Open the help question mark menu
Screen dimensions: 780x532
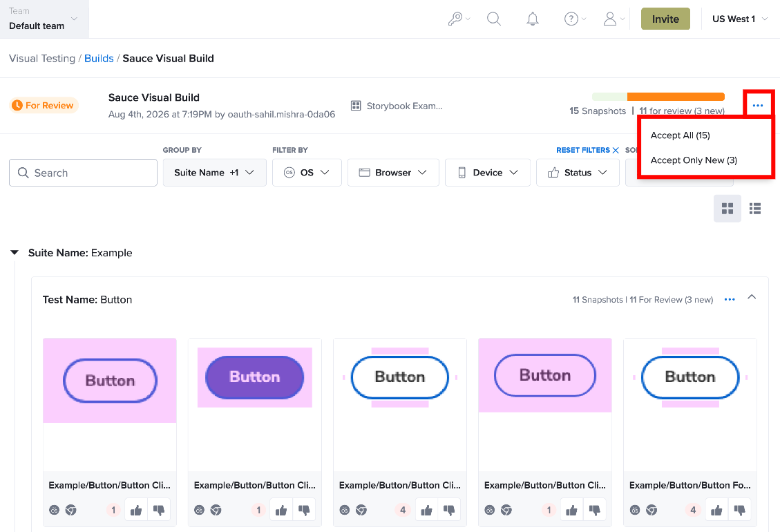pyautogui.click(x=575, y=19)
